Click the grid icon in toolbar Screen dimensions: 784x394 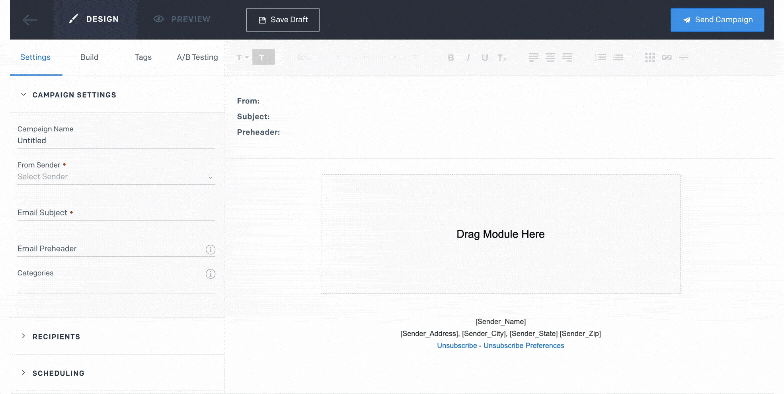point(650,58)
